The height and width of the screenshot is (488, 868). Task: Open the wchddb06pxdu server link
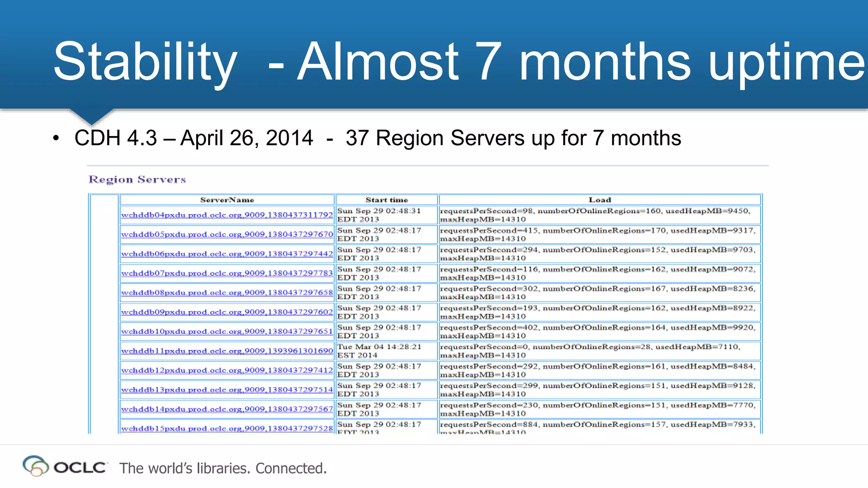[227, 254]
